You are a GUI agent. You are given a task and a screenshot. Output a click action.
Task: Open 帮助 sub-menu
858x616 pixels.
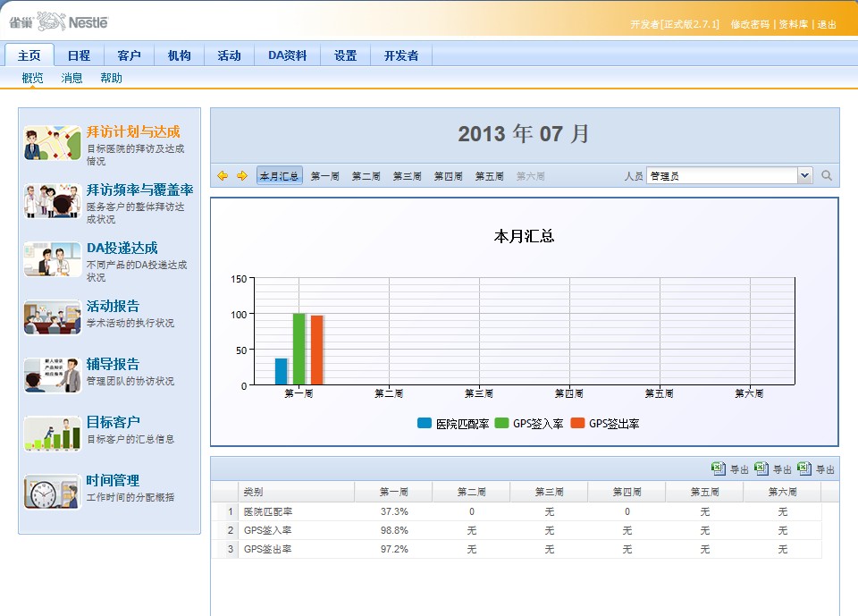pos(111,78)
